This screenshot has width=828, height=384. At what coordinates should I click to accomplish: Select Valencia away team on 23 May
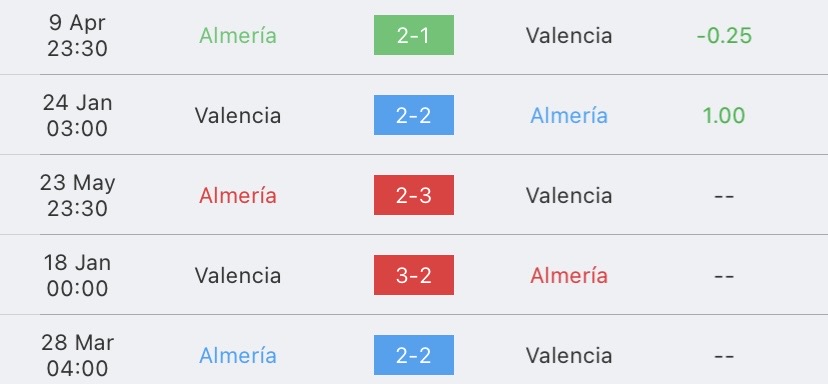click(569, 195)
